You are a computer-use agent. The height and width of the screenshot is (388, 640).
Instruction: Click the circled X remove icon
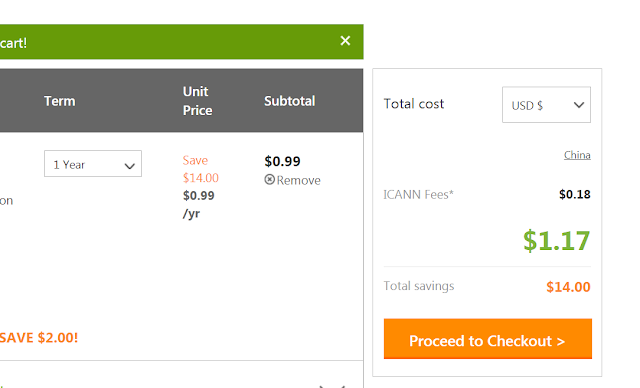269,180
